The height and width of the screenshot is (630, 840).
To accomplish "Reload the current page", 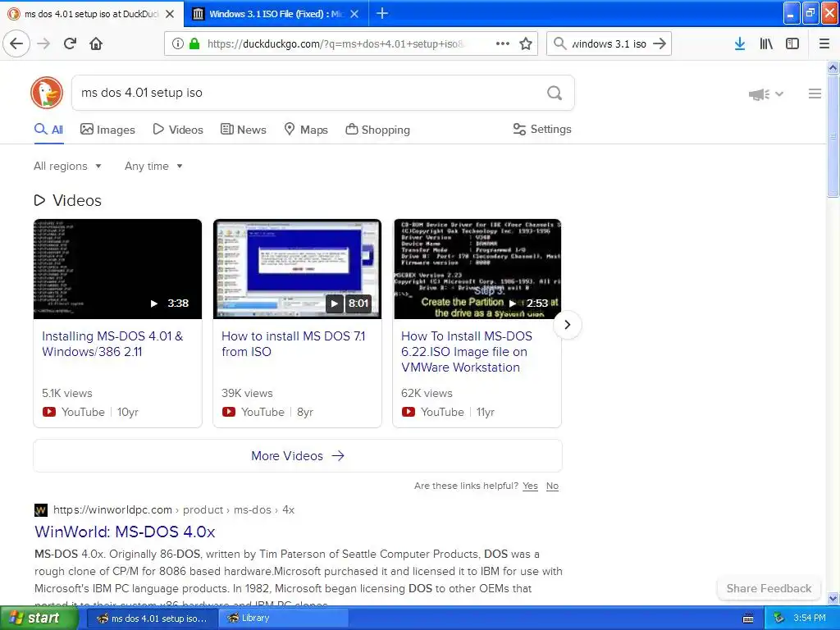I will coord(70,43).
